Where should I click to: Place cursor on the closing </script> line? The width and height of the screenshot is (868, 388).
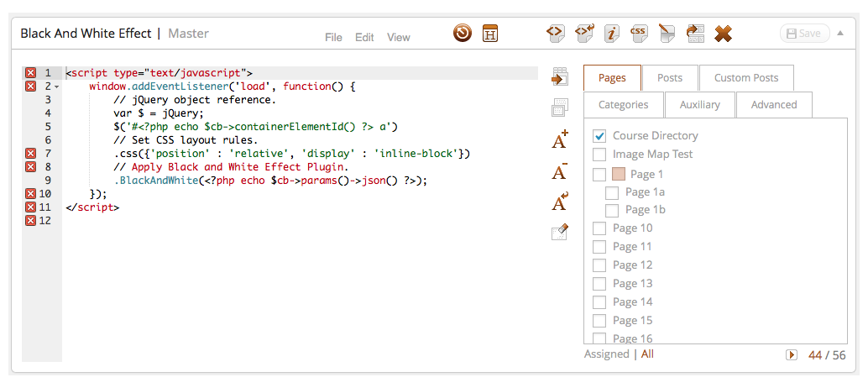[92, 207]
